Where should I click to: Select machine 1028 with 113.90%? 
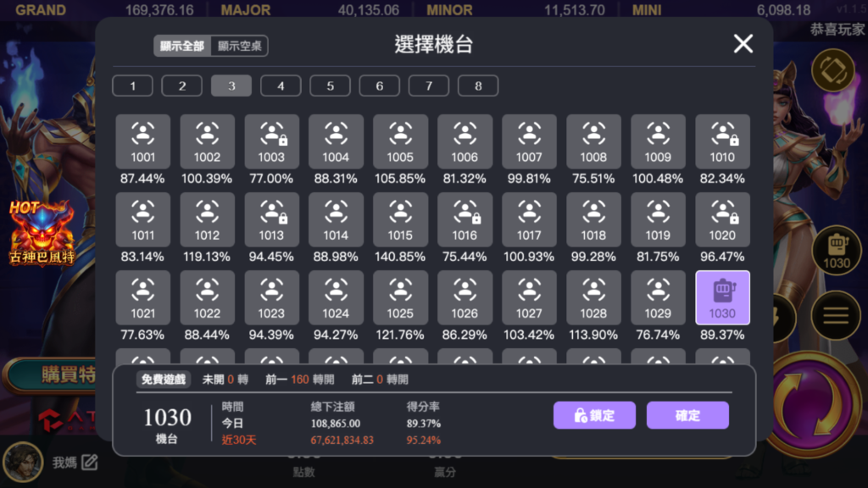click(593, 297)
